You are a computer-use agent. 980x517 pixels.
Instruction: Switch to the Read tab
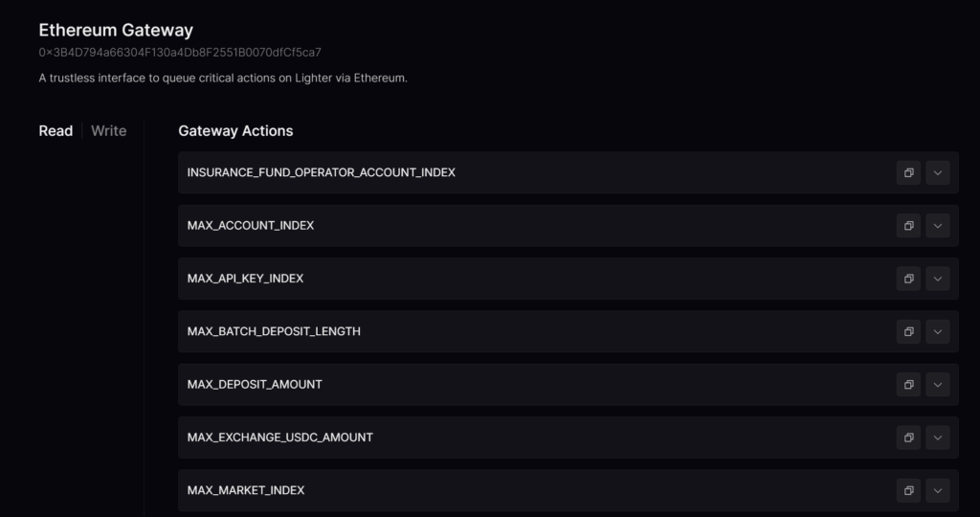point(56,131)
